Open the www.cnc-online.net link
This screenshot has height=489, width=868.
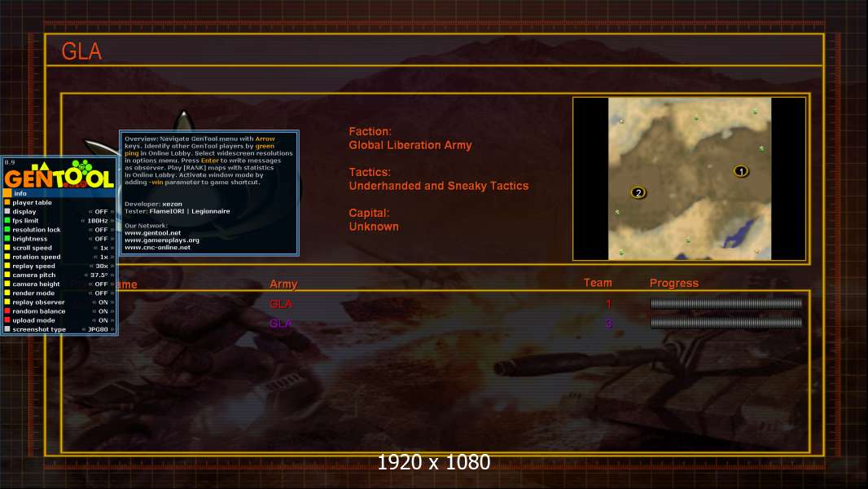[158, 248]
